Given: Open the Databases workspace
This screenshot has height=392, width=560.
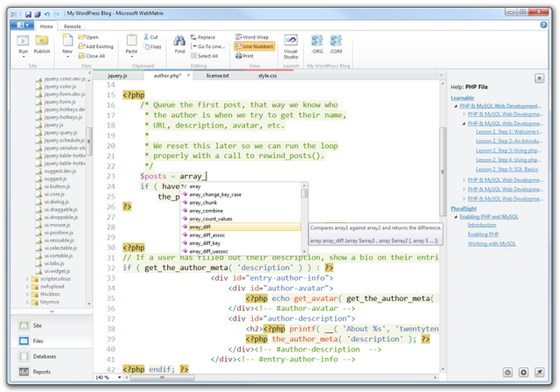Looking at the screenshot, I should [x=52, y=356].
